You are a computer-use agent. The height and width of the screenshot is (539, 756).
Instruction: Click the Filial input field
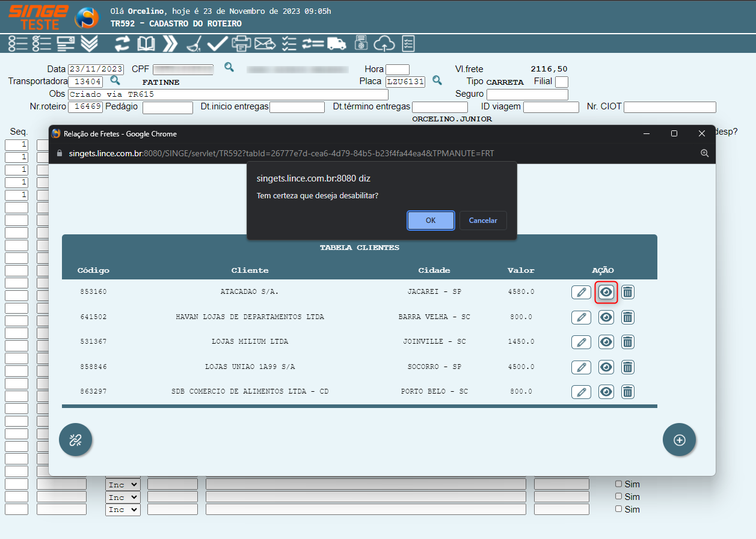click(x=562, y=82)
